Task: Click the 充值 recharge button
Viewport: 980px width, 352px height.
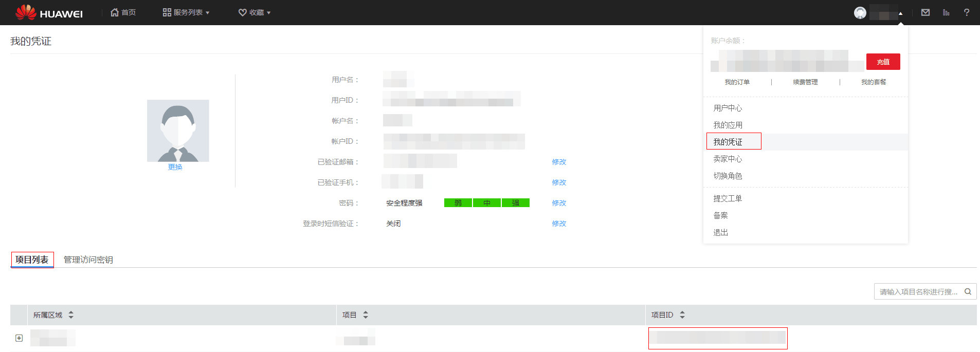Action: 883,62
